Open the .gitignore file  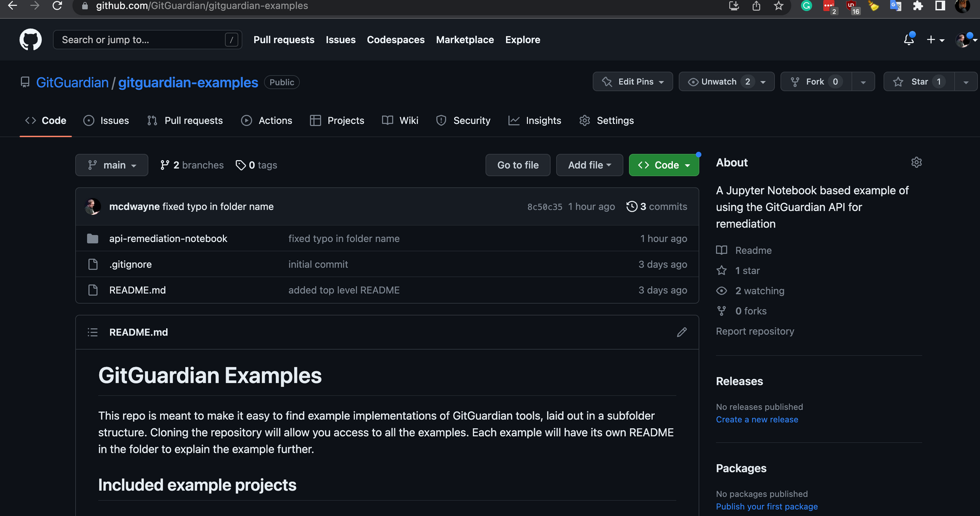coord(130,265)
